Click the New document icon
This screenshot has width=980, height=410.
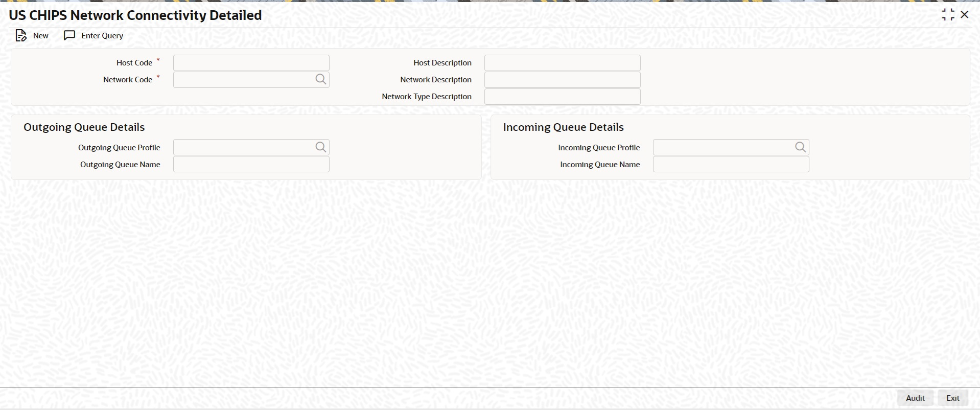pyautogui.click(x=21, y=35)
